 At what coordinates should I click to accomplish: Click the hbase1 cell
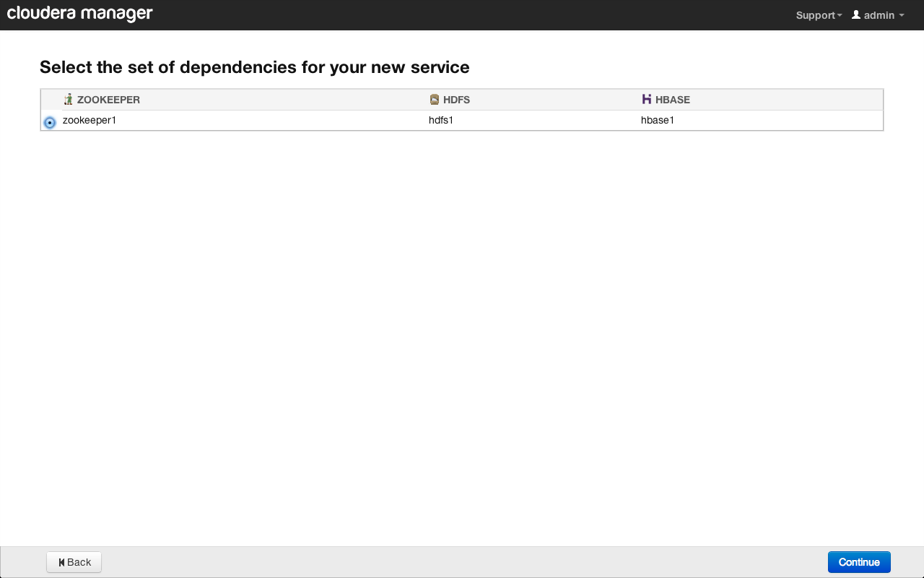[x=658, y=121]
